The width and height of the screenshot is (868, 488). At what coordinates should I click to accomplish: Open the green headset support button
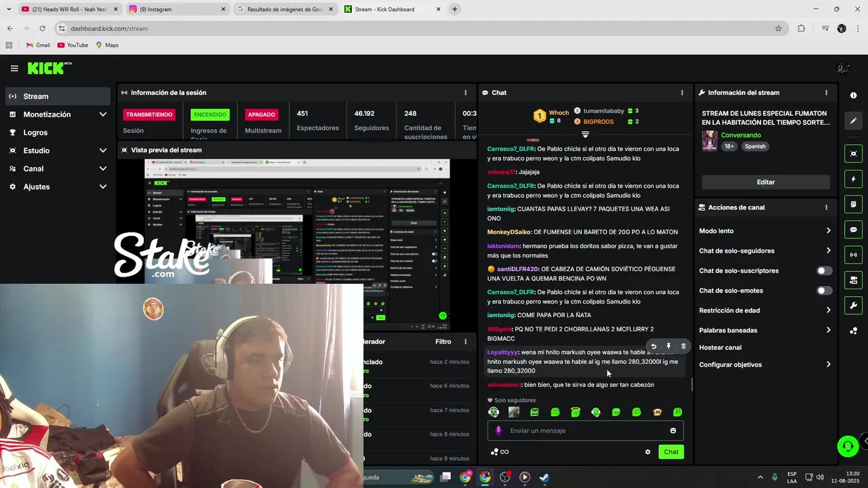point(848,446)
